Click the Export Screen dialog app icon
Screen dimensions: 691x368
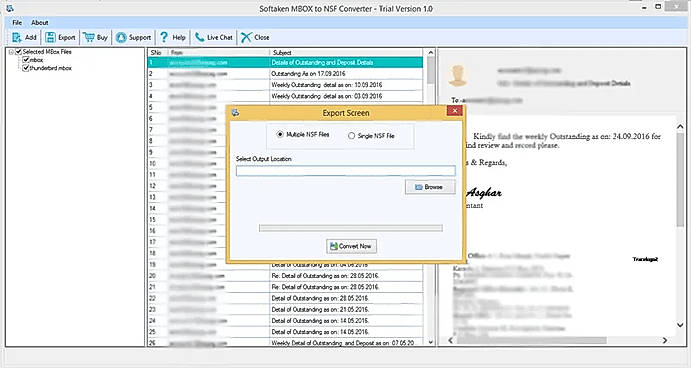coord(236,113)
